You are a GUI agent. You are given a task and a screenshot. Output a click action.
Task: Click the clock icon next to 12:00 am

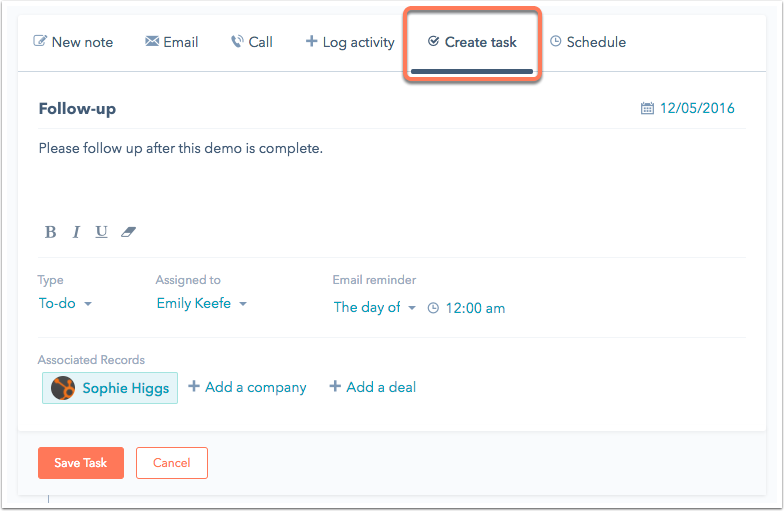(x=433, y=308)
